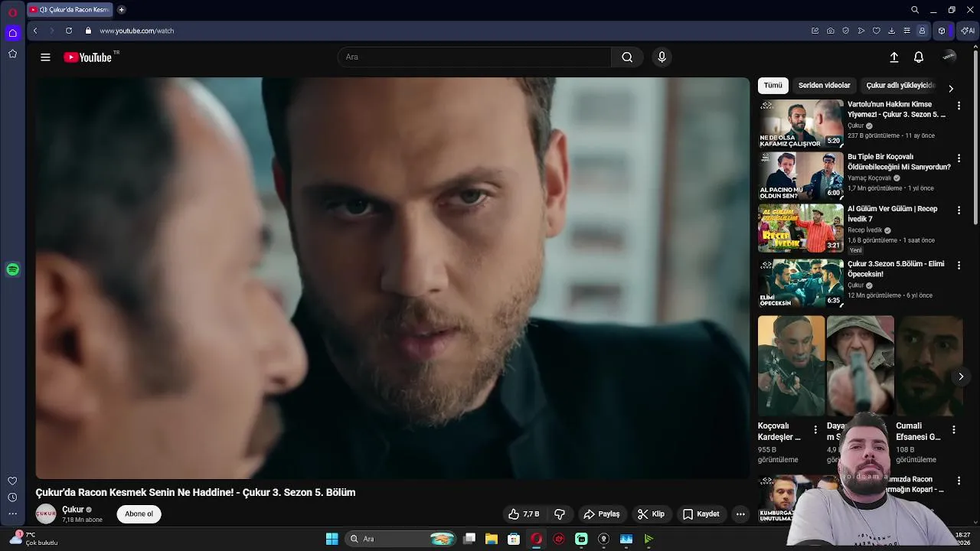Open more actions three dots beside Kaydet
980x551 pixels.
pyautogui.click(x=740, y=514)
